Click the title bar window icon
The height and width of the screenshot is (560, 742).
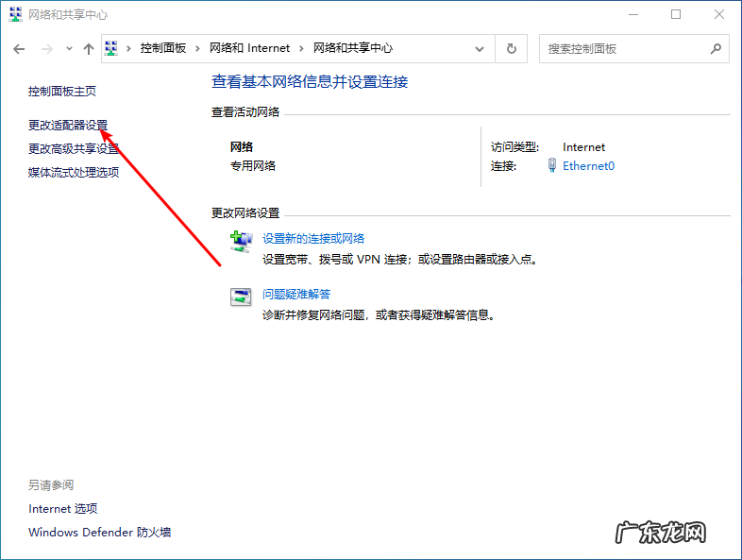point(16,15)
